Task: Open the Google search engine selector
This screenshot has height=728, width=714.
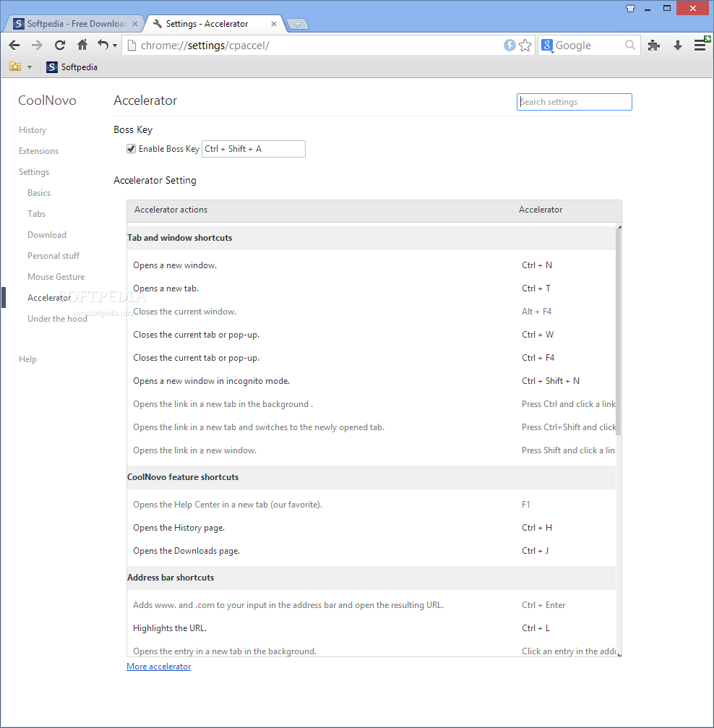Action: [547, 46]
